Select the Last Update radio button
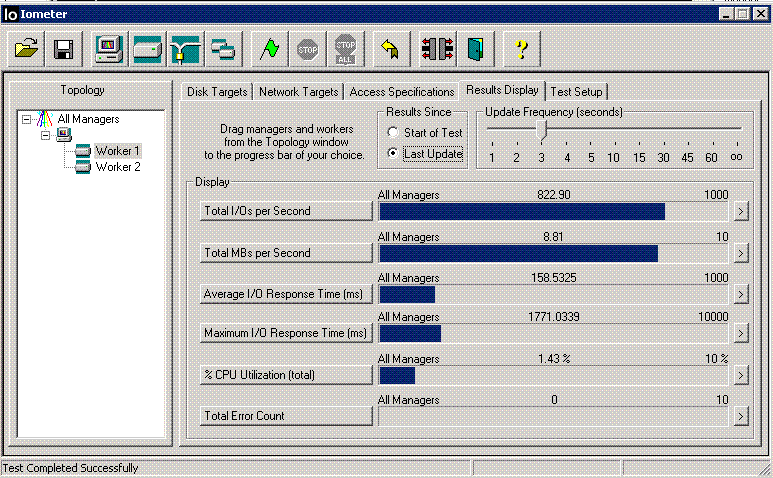773x478 pixels. pos(394,154)
